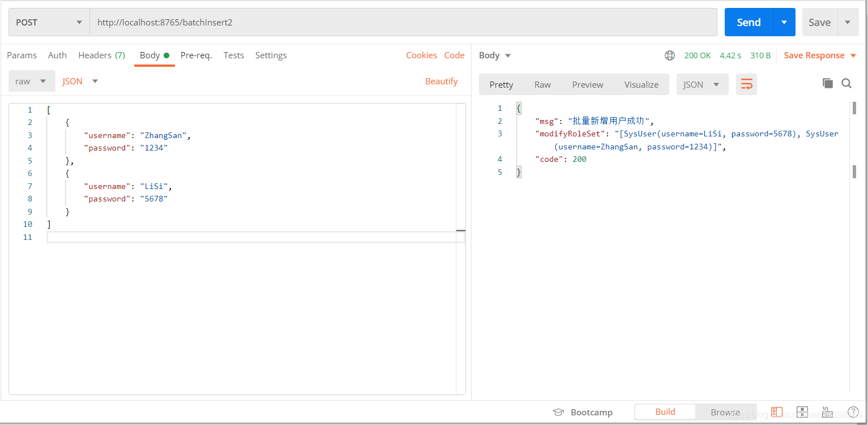Open Bootcamp graduation cap icon
Screen dimensions: 868x425
click(x=558, y=412)
